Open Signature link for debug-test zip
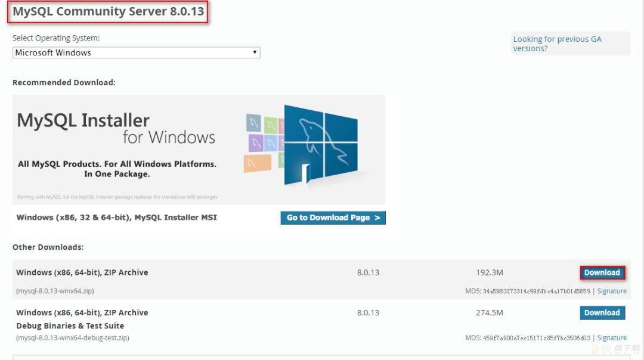Image resolution: width=644 pixels, height=360 pixels. tap(612, 338)
